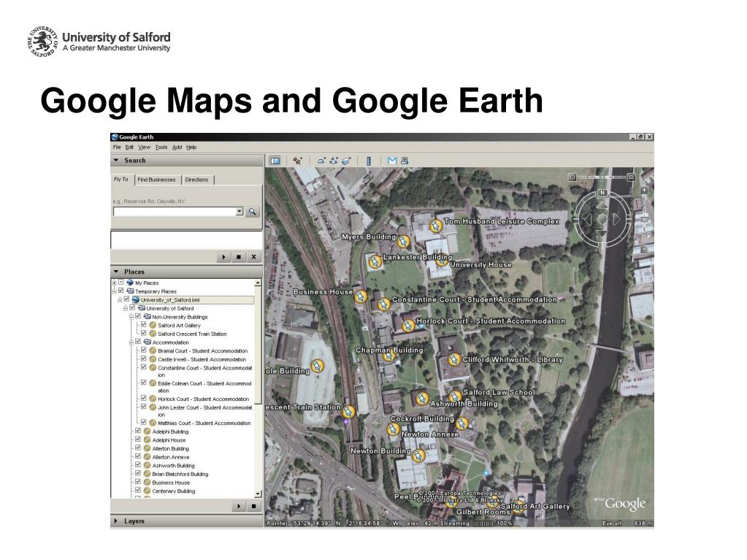Click the navigation ring right arrow

pyautogui.click(x=616, y=219)
